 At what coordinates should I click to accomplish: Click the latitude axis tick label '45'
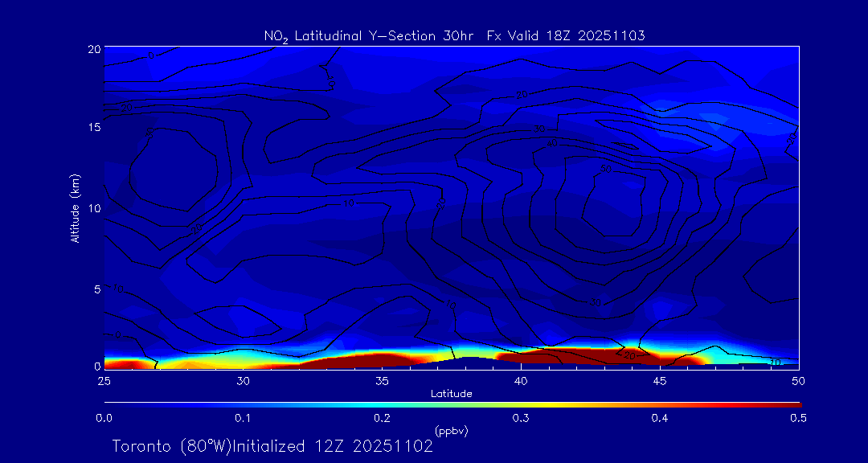tap(660, 381)
